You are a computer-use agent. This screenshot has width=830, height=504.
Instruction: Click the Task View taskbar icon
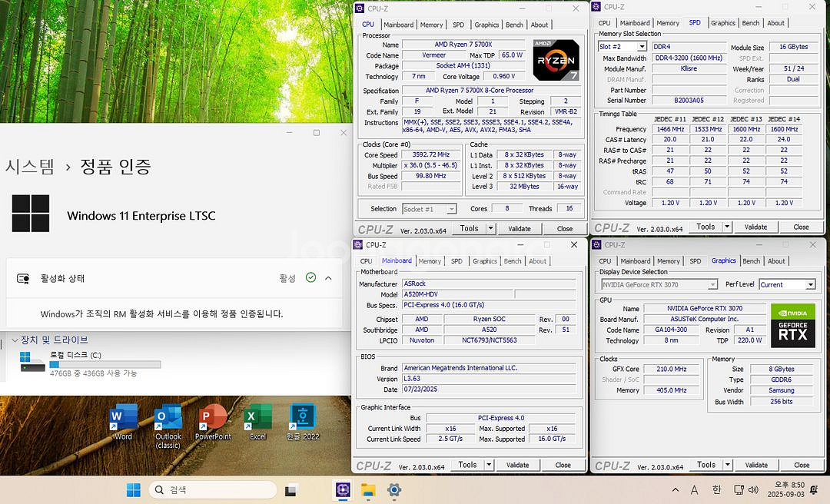click(290, 490)
